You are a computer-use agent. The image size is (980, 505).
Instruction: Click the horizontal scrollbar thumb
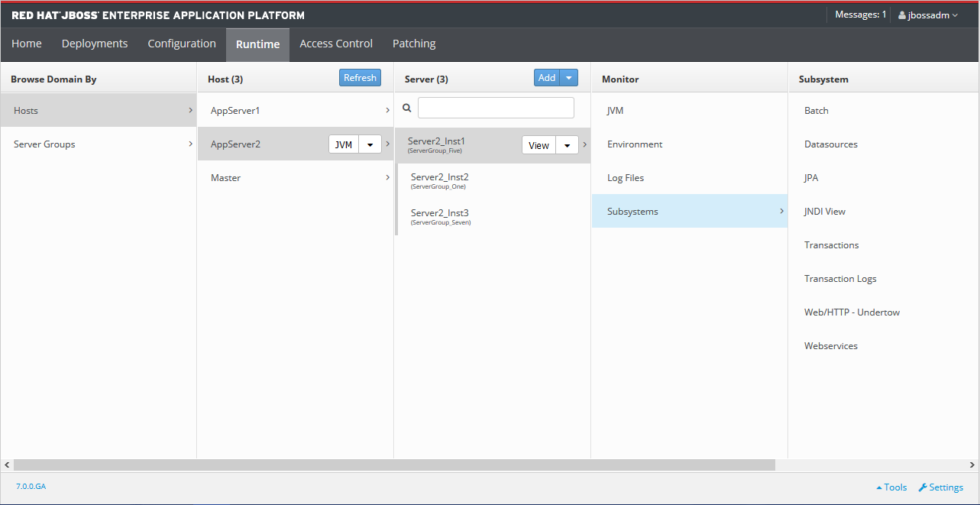coord(394,465)
